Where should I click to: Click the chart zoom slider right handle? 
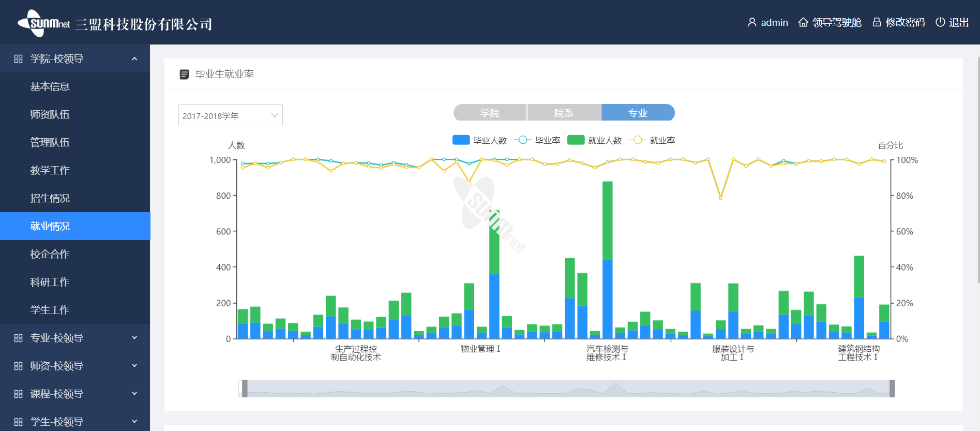pyautogui.click(x=892, y=389)
